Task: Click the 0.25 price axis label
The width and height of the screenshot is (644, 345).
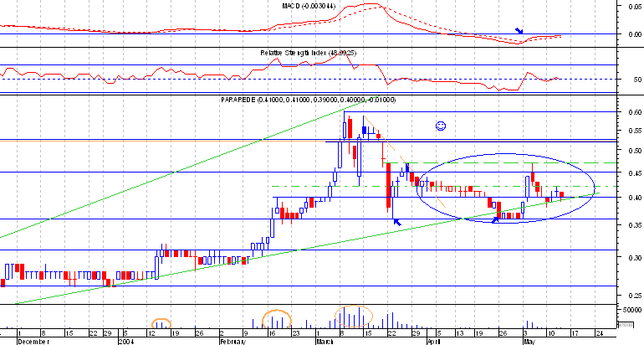Action: pyautogui.click(x=634, y=296)
